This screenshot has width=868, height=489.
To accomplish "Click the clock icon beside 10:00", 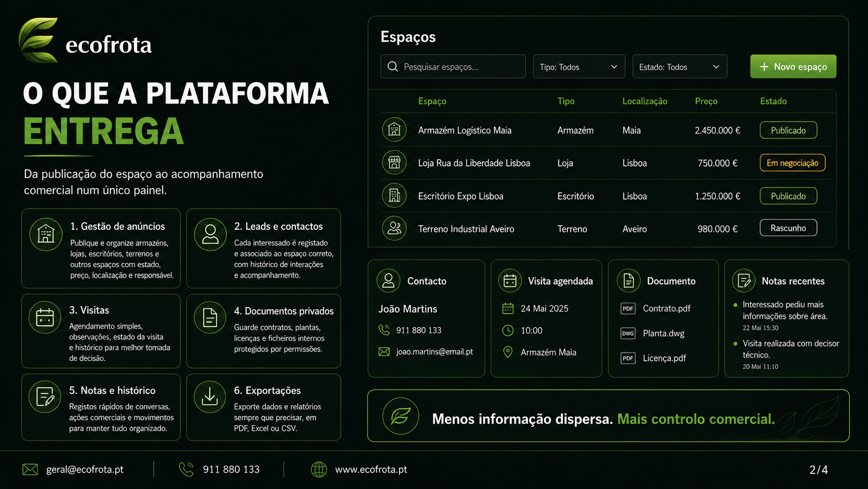I will pyautogui.click(x=508, y=331).
